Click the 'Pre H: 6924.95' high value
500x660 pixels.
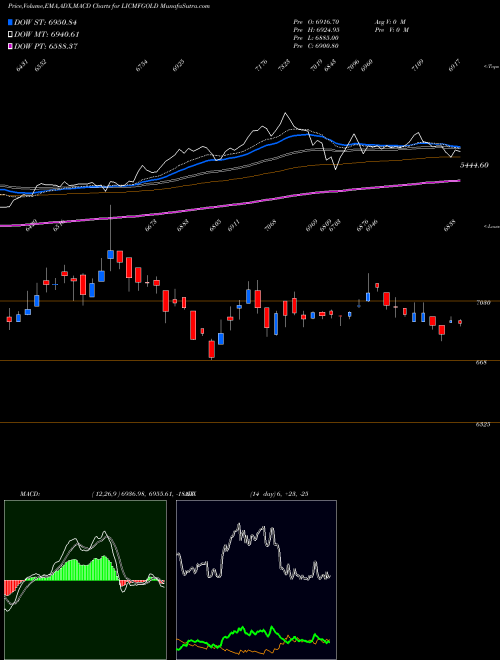[x=316, y=29]
